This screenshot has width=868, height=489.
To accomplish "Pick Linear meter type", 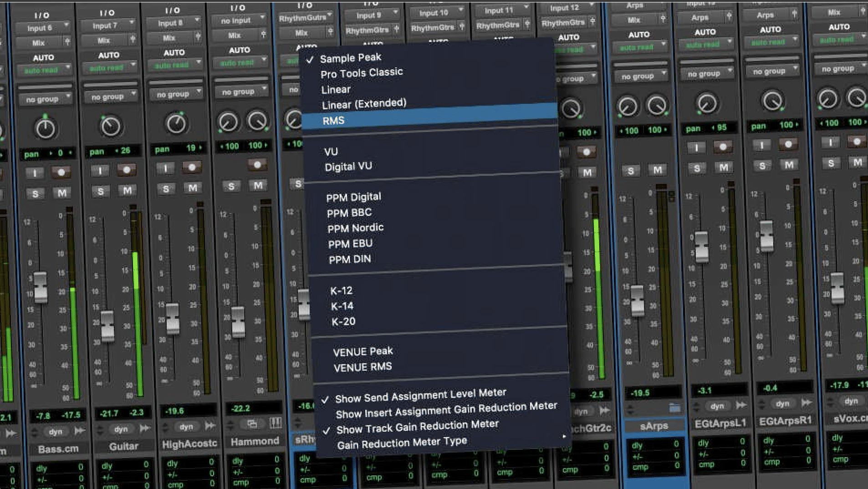I will [x=336, y=90].
